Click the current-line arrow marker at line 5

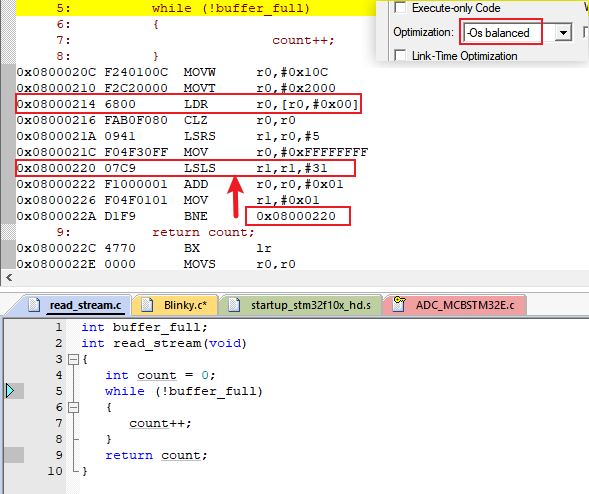click(x=10, y=391)
